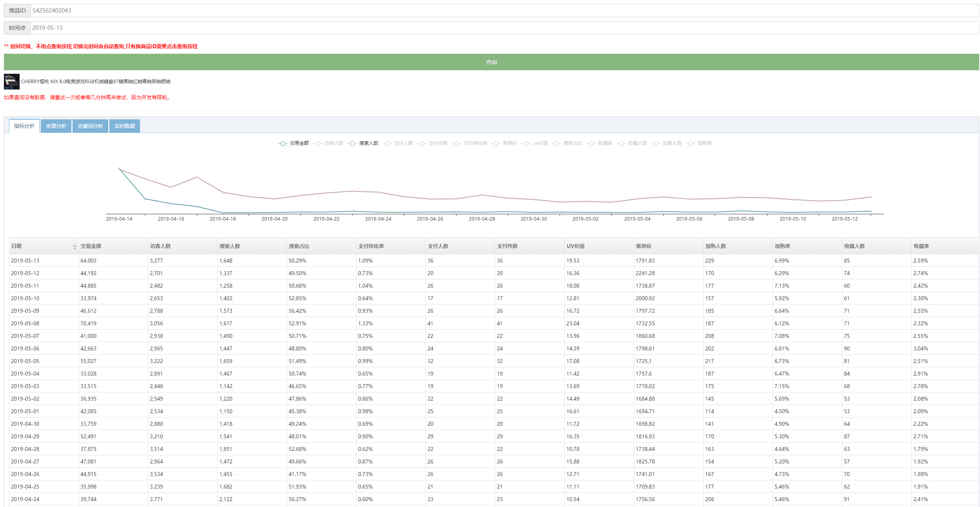This screenshot has width=980, height=507.
Task: Toggle the 搜索人数 legend series
Action: pyautogui.click(x=363, y=143)
